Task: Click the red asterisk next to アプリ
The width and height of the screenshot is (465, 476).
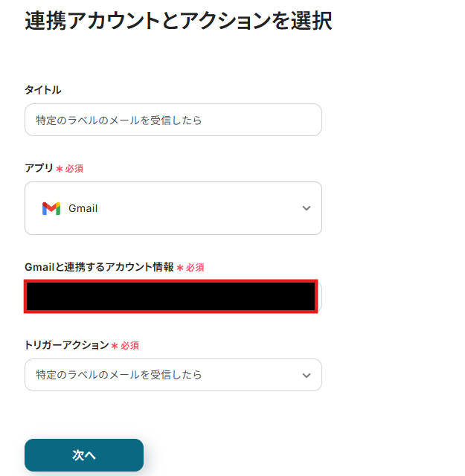Action: (60, 169)
